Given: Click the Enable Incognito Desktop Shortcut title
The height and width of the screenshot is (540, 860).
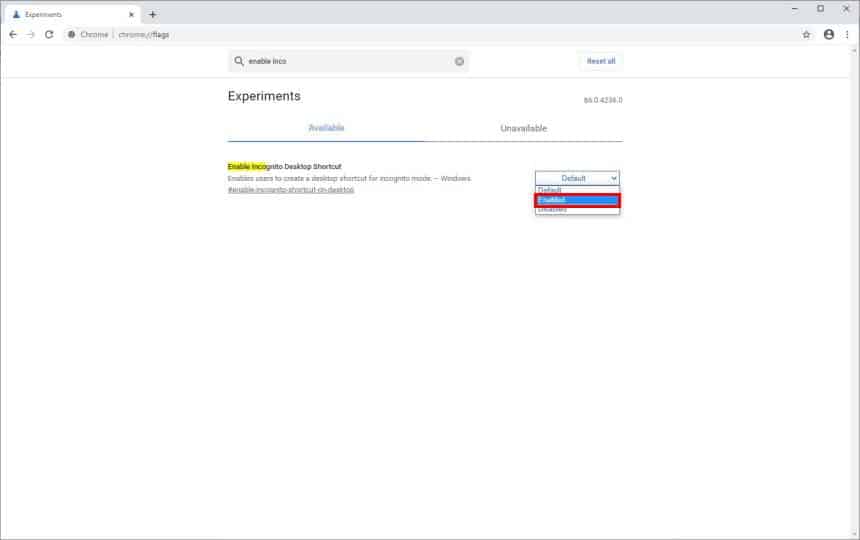Looking at the screenshot, I should [285, 166].
